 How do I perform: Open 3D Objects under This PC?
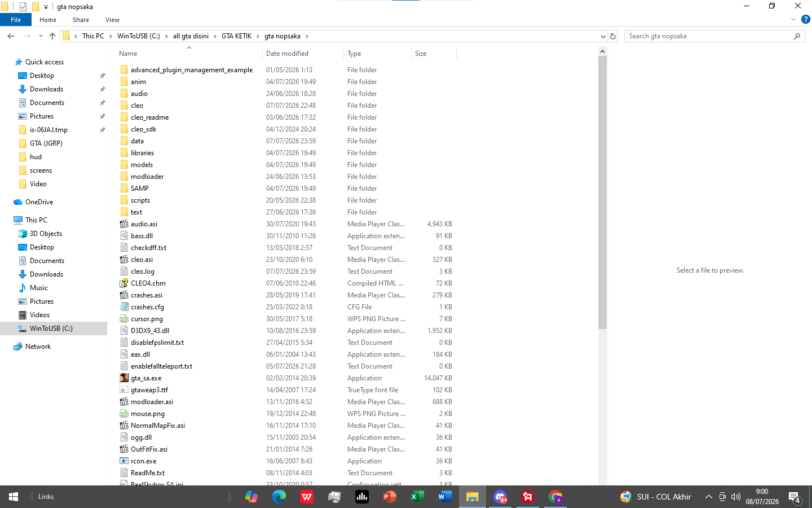[x=46, y=234]
